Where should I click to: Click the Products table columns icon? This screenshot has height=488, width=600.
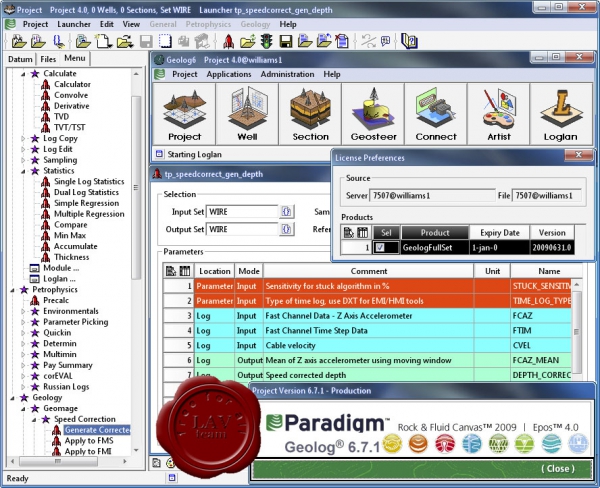tap(362, 232)
